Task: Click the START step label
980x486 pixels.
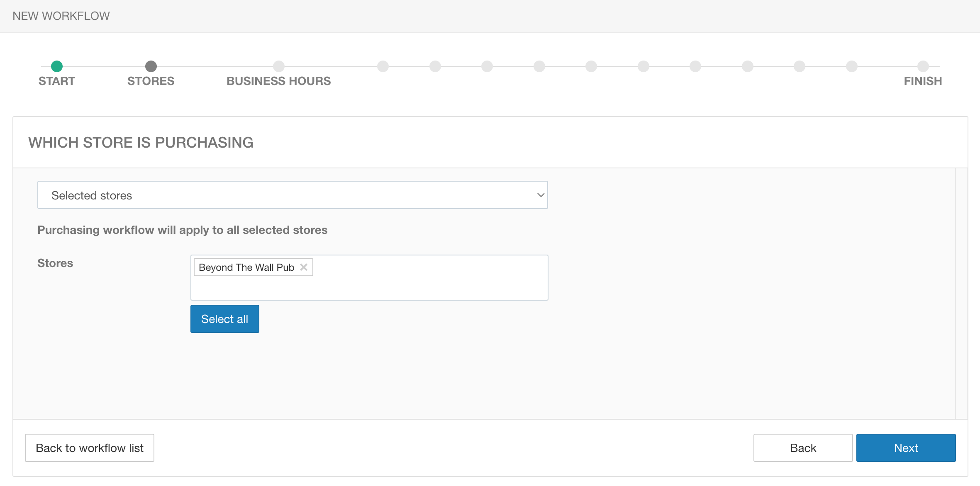Action: pos(57,81)
